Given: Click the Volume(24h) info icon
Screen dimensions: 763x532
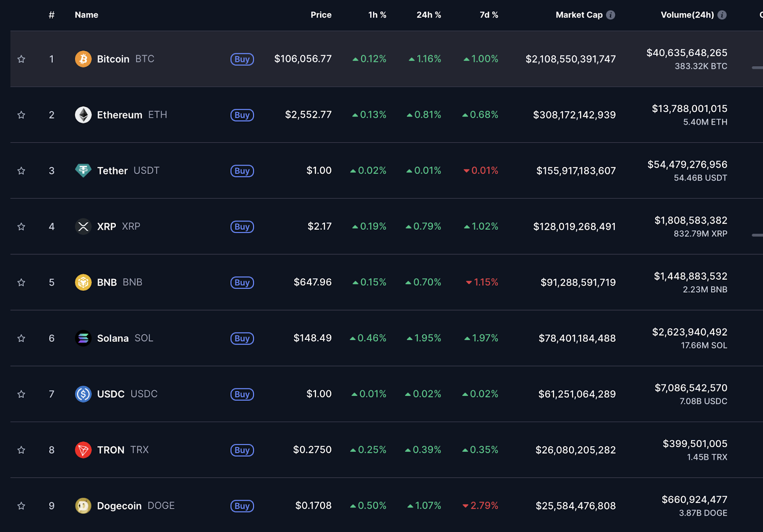Looking at the screenshot, I should (x=722, y=15).
